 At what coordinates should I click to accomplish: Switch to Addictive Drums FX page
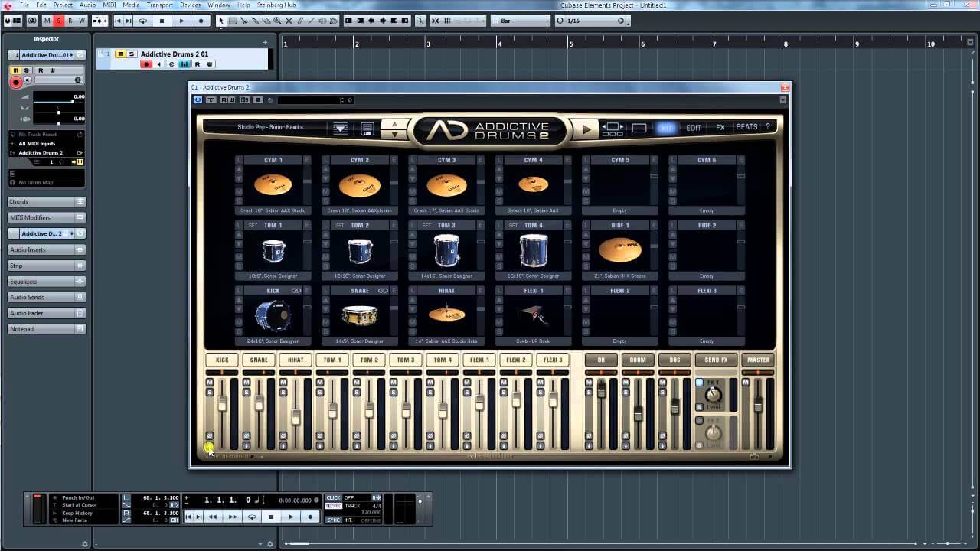720,128
